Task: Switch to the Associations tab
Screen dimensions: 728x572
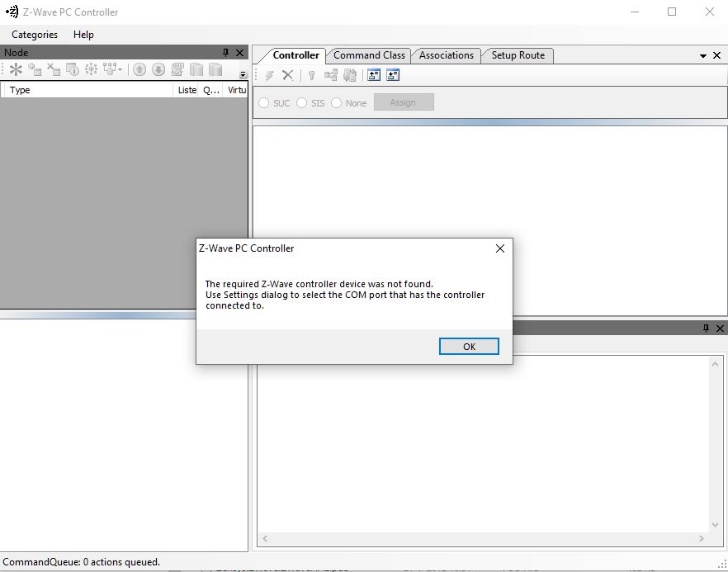Action: pos(447,55)
